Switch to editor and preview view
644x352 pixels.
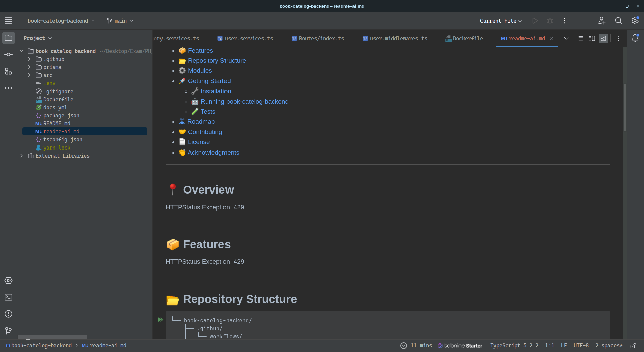click(x=592, y=38)
